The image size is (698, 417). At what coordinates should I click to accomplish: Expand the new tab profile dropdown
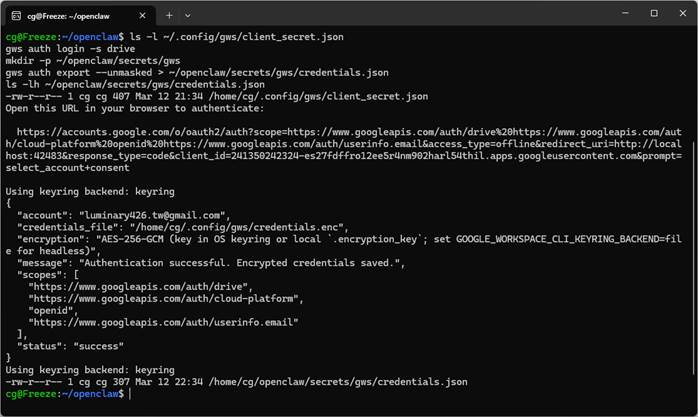click(188, 14)
